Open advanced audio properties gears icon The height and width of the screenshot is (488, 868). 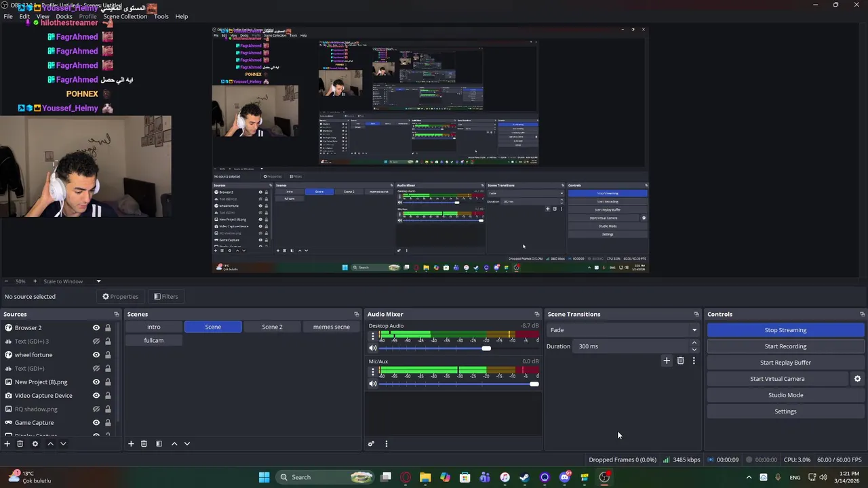click(x=371, y=444)
